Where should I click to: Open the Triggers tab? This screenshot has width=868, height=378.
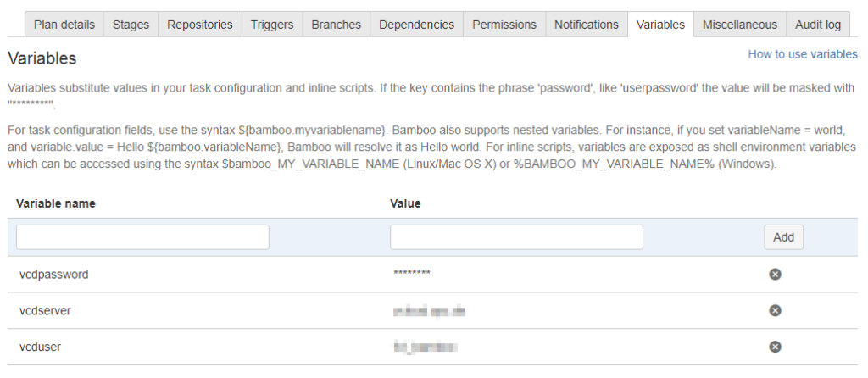point(272,25)
